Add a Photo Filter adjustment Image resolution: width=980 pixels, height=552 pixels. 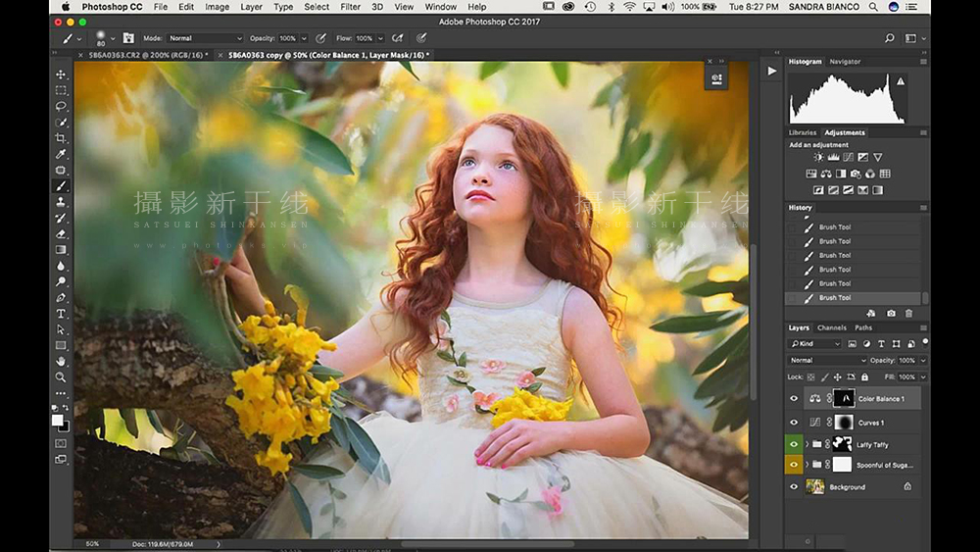[x=856, y=174]
